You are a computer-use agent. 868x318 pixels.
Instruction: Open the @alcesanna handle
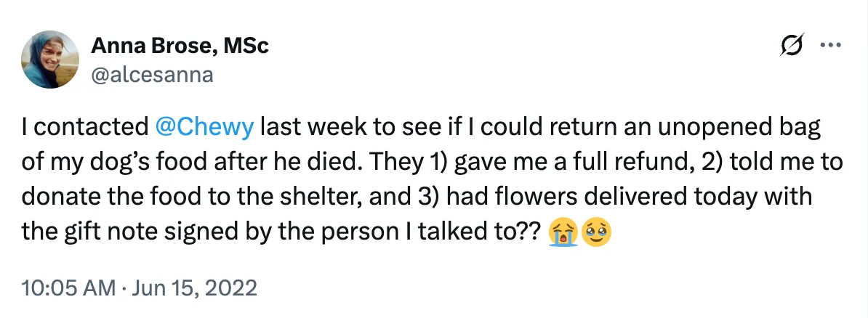tap(152, 74)
